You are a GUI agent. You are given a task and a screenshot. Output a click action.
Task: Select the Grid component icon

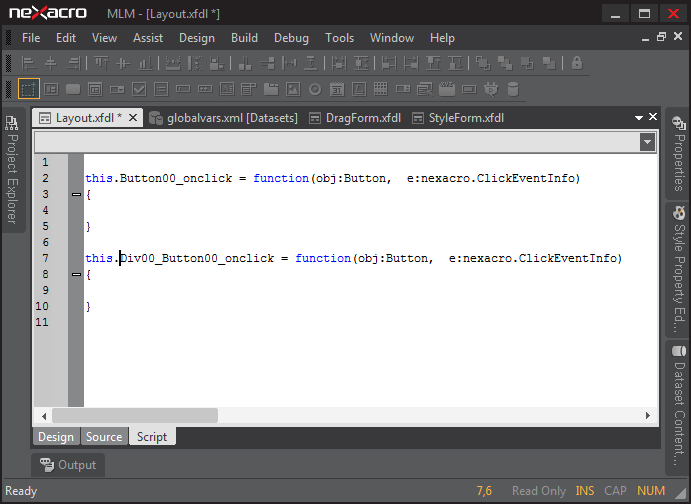381,89
